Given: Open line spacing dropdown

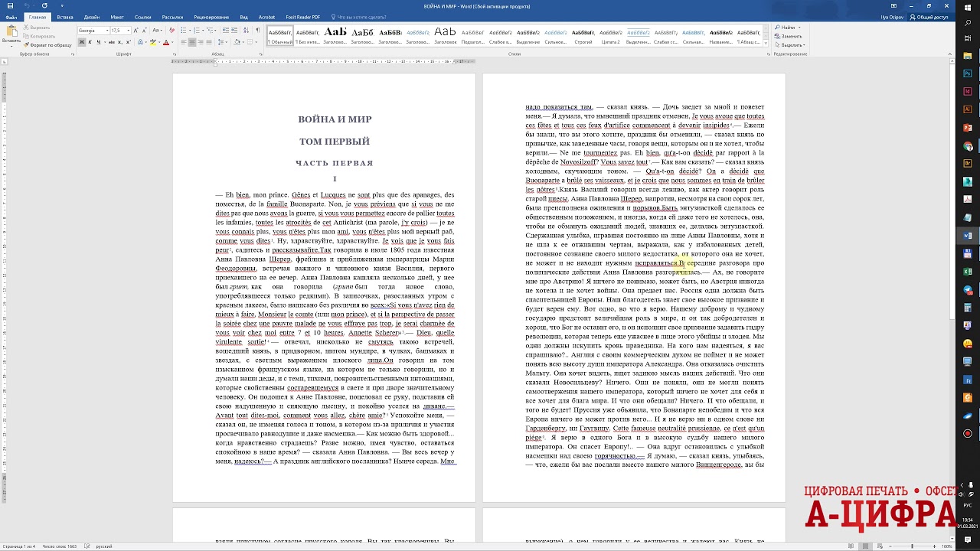Looking at the screenshot, I should coord(223,42).
